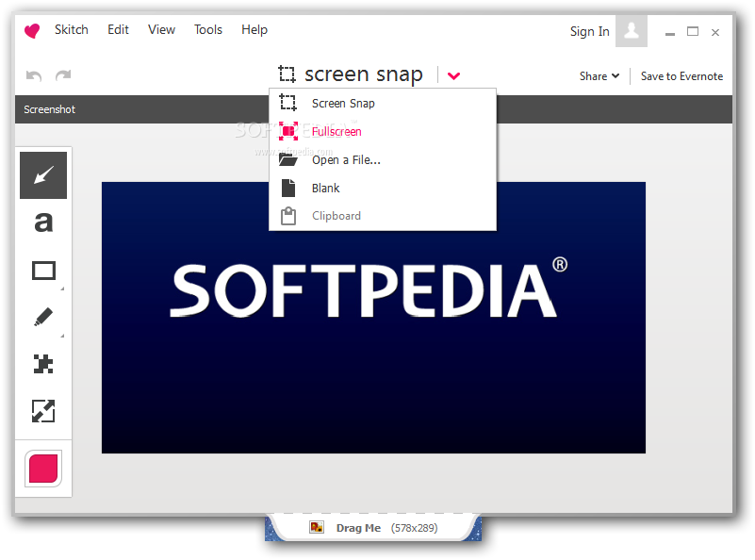Open the red color picker swatch

click(x=43, y=469)
